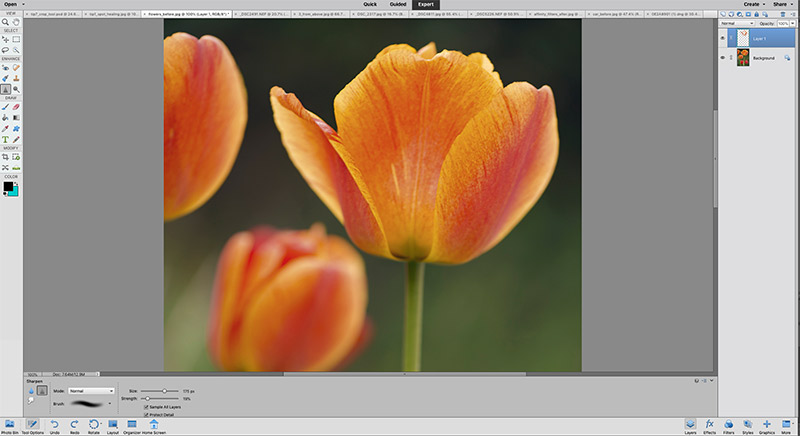Open the Share dropdown
800x436 pixels.
click(x=783, y=4)
